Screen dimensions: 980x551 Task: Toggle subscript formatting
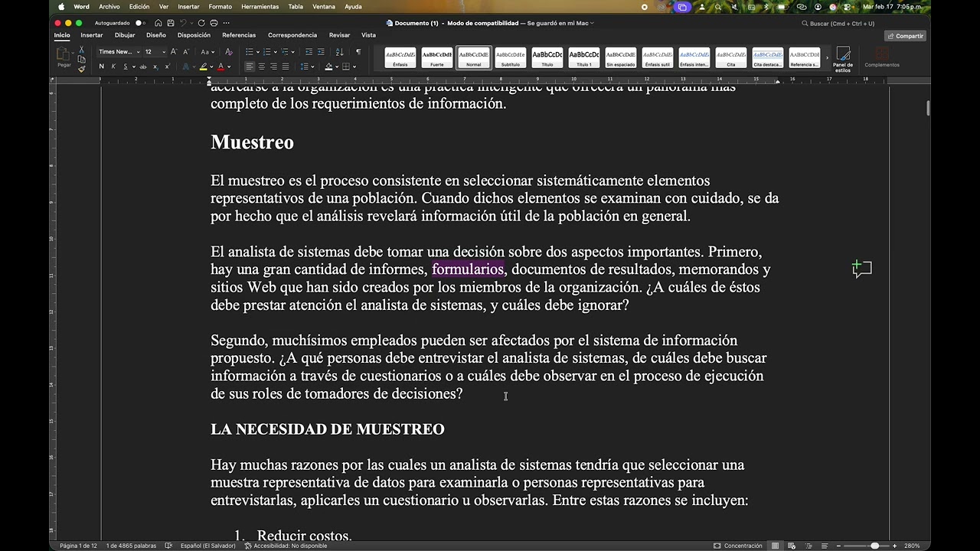155,67
